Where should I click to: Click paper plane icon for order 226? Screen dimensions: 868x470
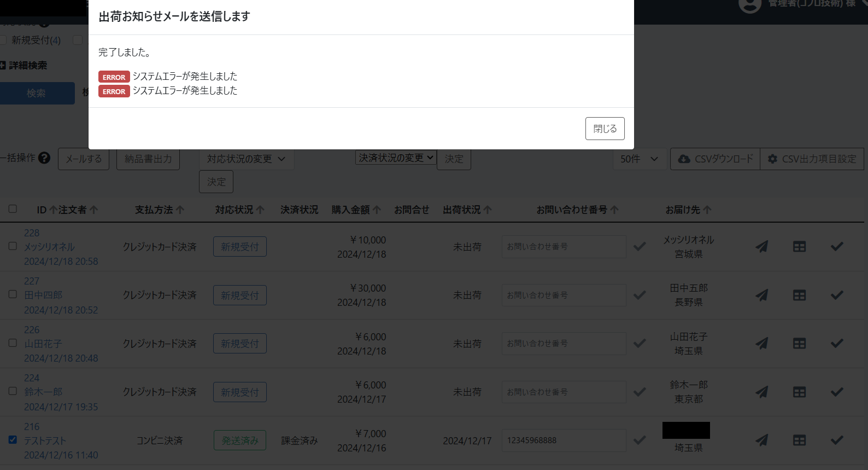[761, 344]
